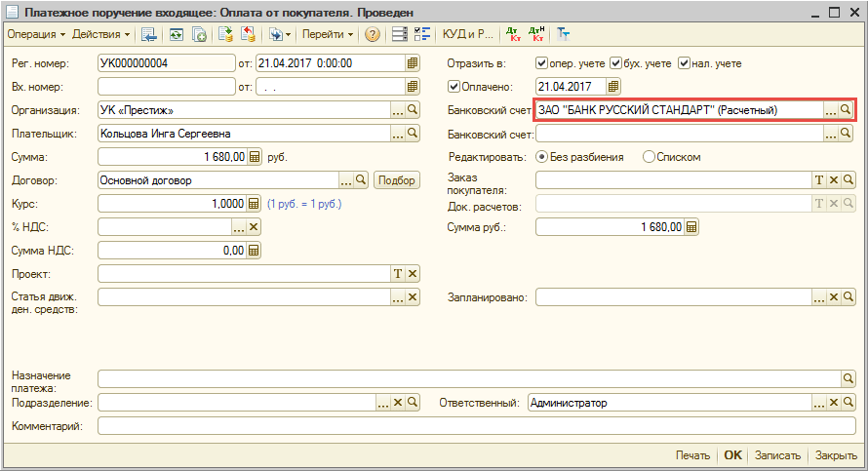Open selection for ЗАО Банк Русский Стандарт account
Screen dimensions: 868x471
click(x=830, y=110)
